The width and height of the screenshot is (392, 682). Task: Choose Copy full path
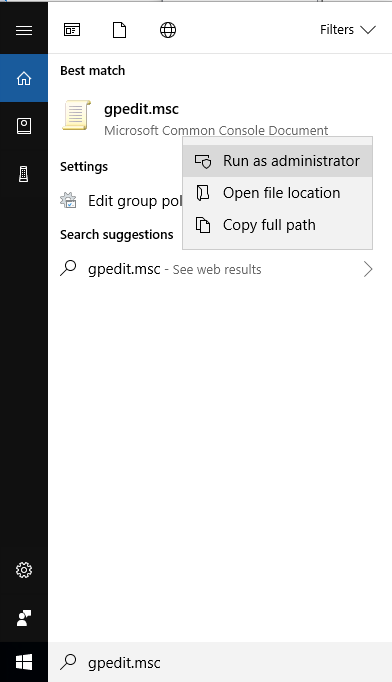278,225
